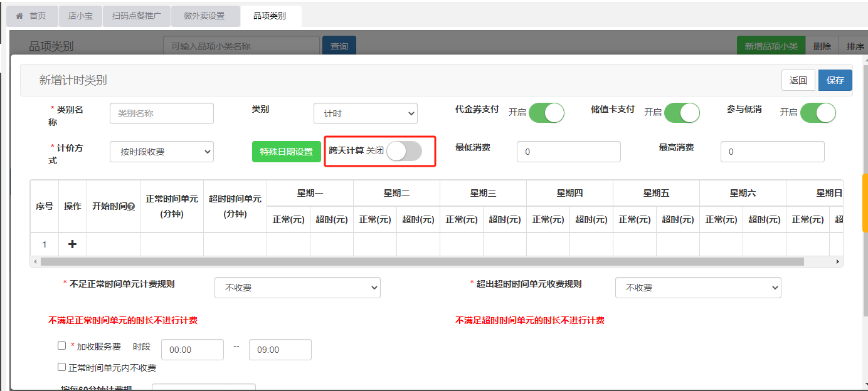Toggle the 跨天计算 switch

tap(404, 151)
